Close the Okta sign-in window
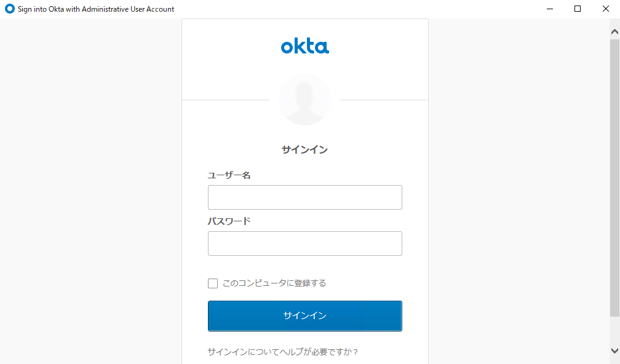This screenshot has width=620, height=364. coord(606,9)
